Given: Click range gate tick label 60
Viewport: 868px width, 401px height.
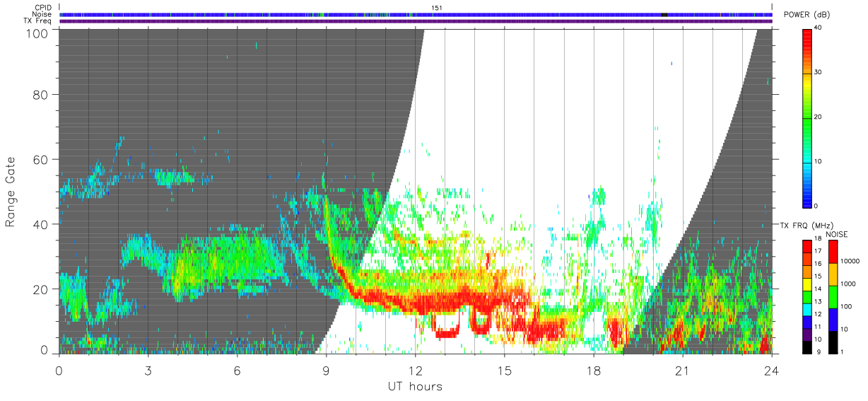Looking at the screenshot, I should [40, 160].
